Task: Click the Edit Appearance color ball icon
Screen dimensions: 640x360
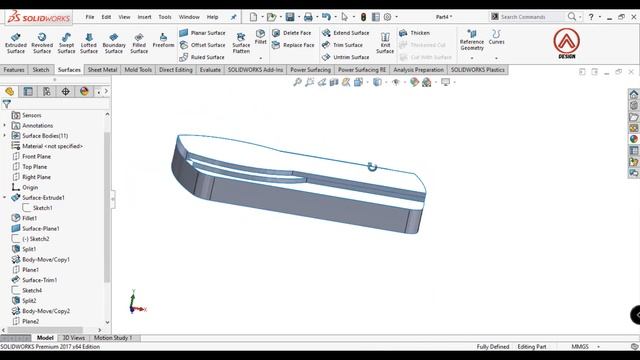Action: click(414, 82)
